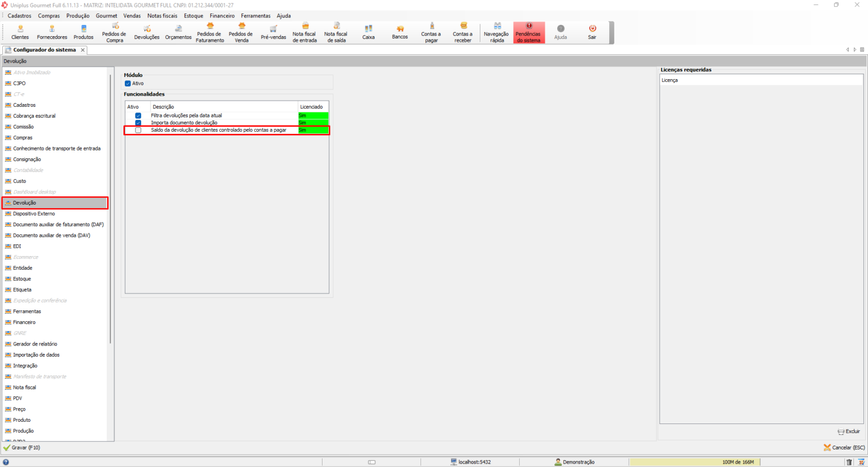Screen dimensions: 868x467
Task: Open Pendências do sistema
Action: [529, 33]
